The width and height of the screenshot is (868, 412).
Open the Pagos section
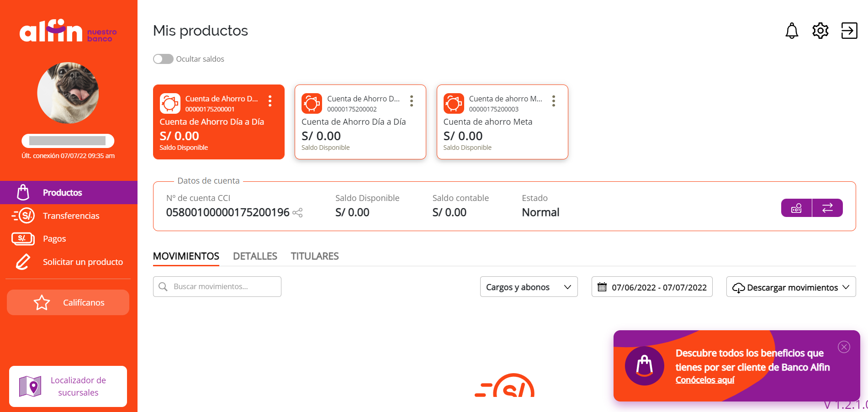click(54, 238)
